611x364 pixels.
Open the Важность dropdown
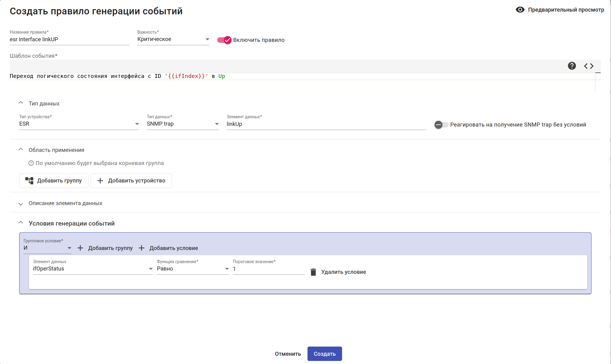click(x=173, y=39)
